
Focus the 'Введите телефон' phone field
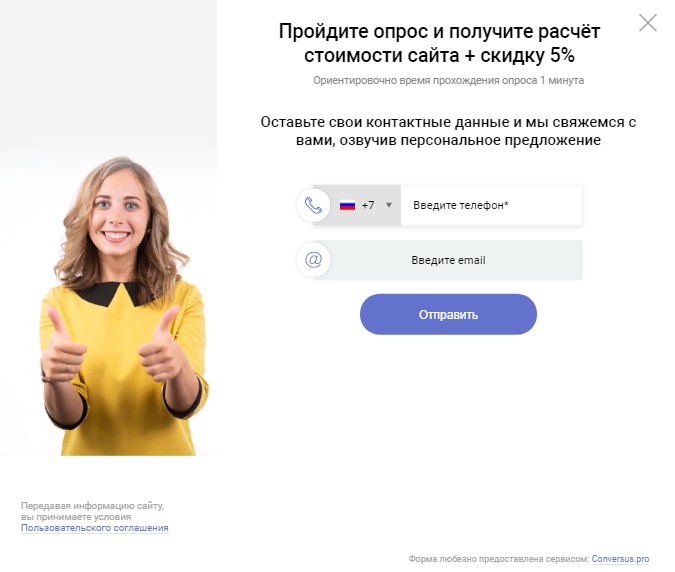[x=491, y=205]
